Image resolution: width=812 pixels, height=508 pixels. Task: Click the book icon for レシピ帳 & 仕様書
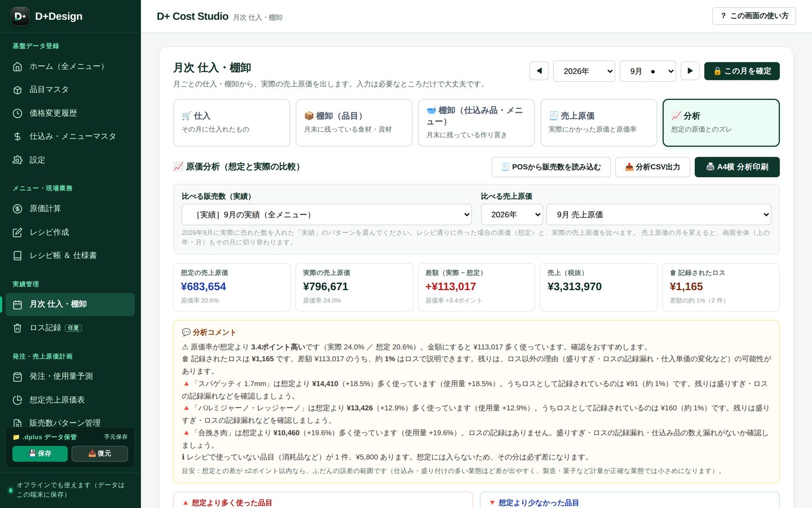17,256
